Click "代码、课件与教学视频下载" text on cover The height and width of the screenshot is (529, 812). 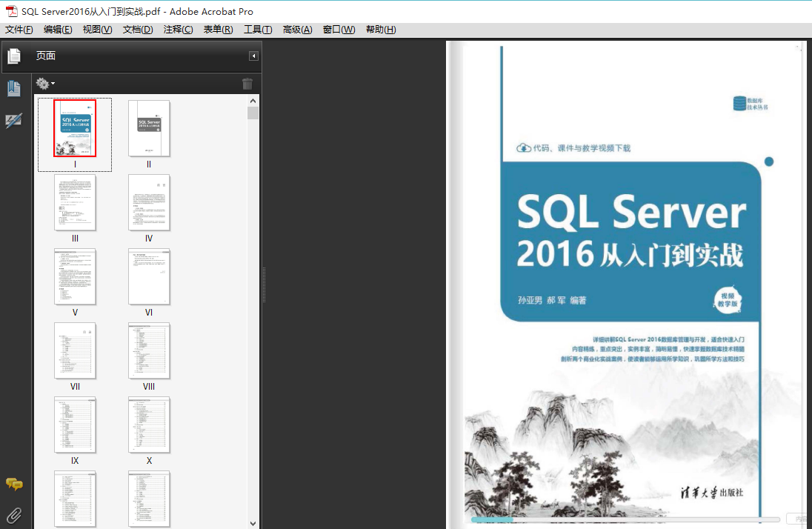pyautogui.click(x=582, y=148)
